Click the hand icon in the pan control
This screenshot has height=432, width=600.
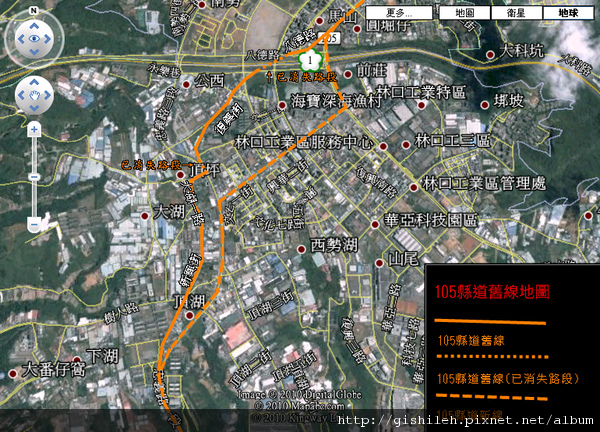34,95
